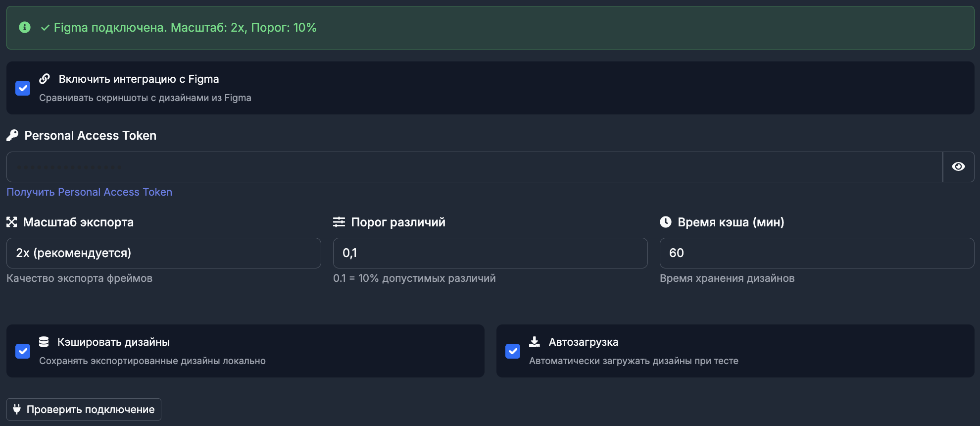Focus the Personal Access Token field
The width and height of the screenshot is (980, 426).
[475, 167]
